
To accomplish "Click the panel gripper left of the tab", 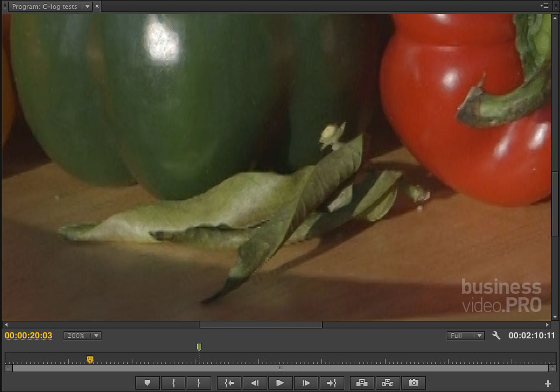I will (x=5, y=6).
